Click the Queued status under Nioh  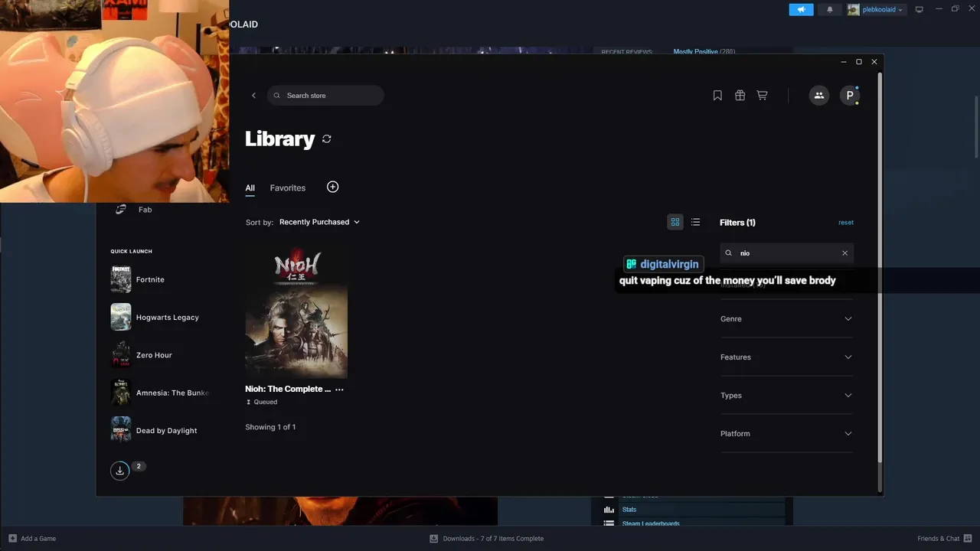262,403
